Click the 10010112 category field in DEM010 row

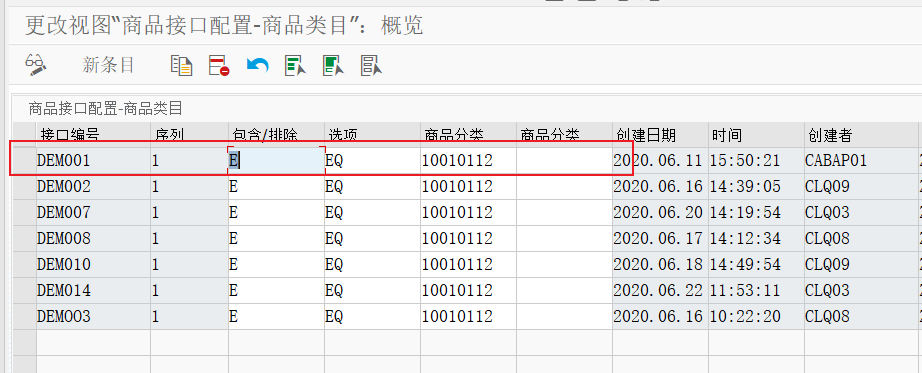469,264
